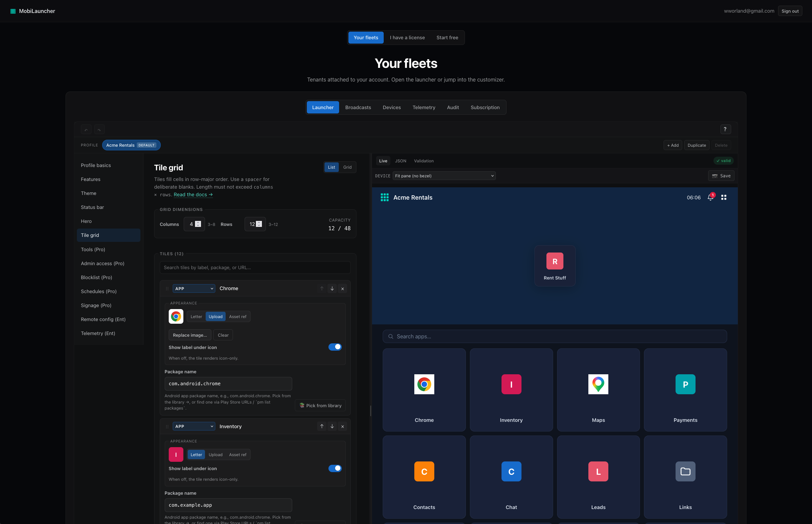
Task: Click the + Add profile button
Action: click(673, 145)
